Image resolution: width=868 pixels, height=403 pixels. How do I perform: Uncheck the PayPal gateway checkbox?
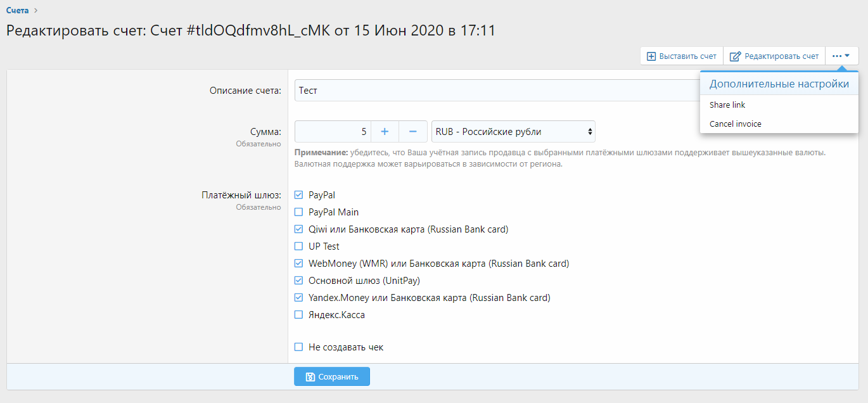(x=298, y=195)
